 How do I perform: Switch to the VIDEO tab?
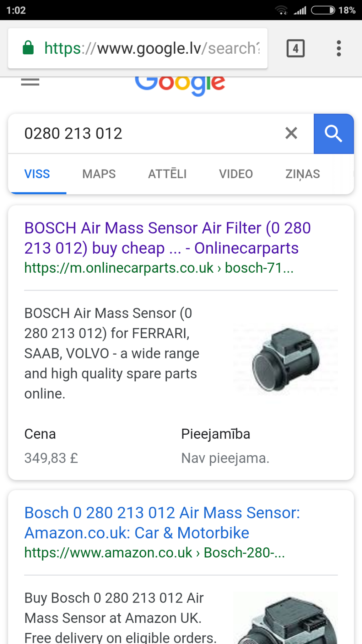click(236, 174)
